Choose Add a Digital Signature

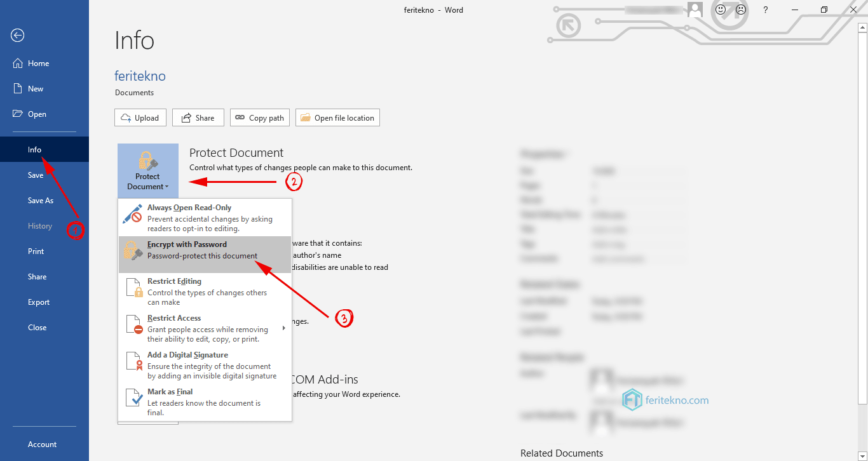205,365
